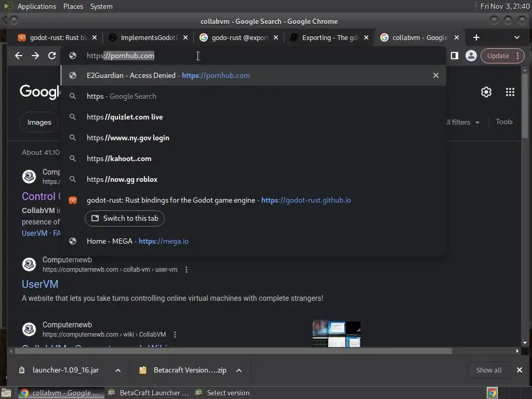Select the 'https - Google Search' suggestion
532x399 pixels.
pos(253,96)
